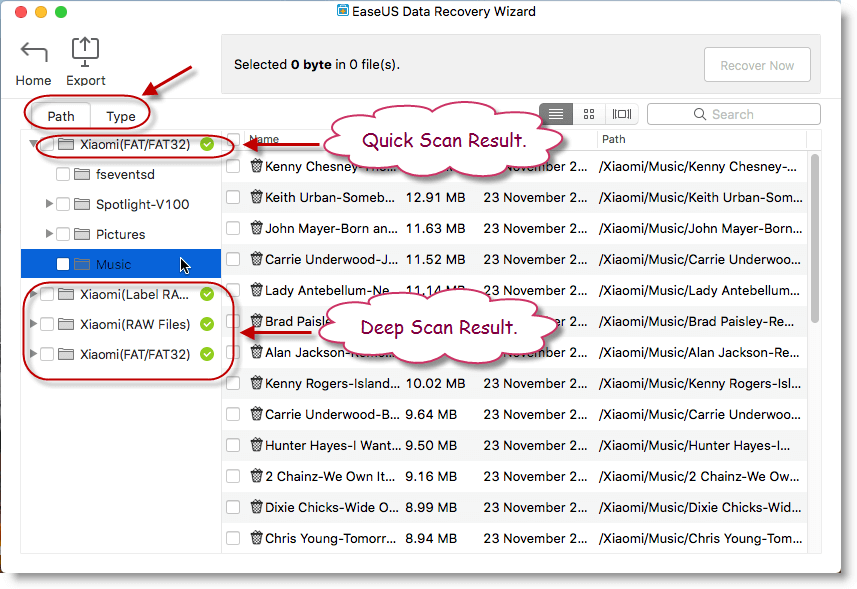
Task: Switch to the Type tab
Action: 120,116
